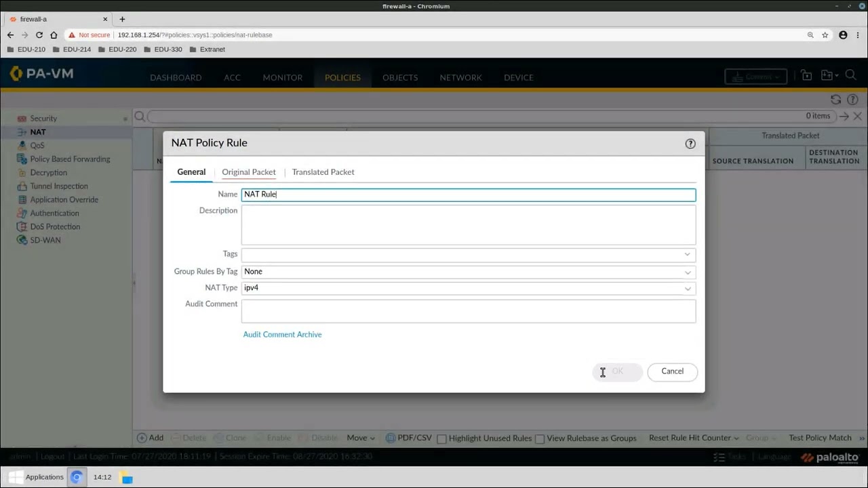Open a new browser tab

pos(122,19)
